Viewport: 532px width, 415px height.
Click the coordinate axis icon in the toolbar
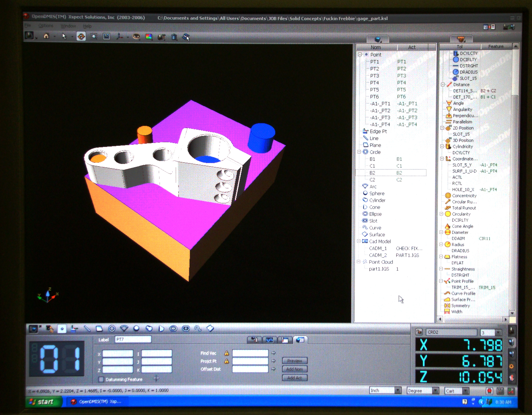click(x=119, y=37)
